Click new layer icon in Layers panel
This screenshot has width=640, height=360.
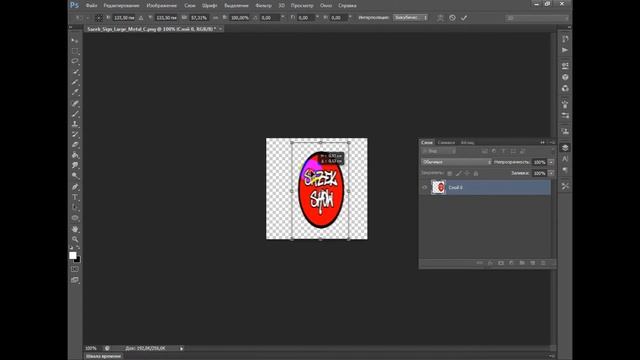(x=533, y=263)
